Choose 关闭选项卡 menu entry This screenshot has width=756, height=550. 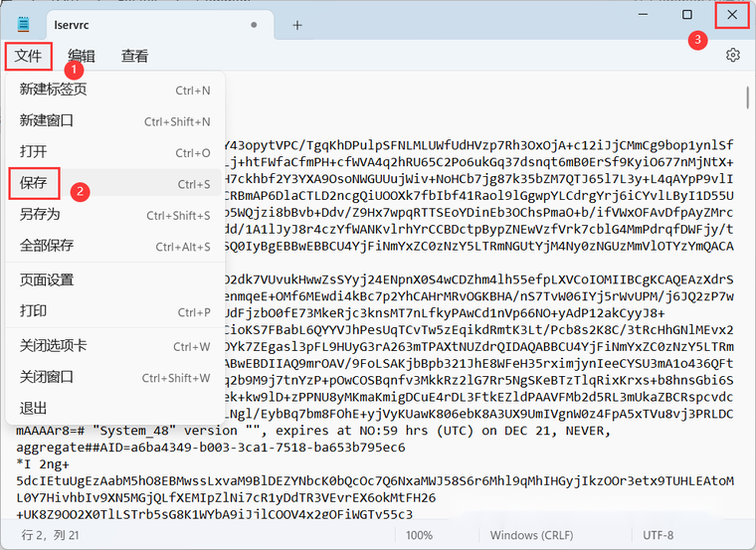pos(115,346)
